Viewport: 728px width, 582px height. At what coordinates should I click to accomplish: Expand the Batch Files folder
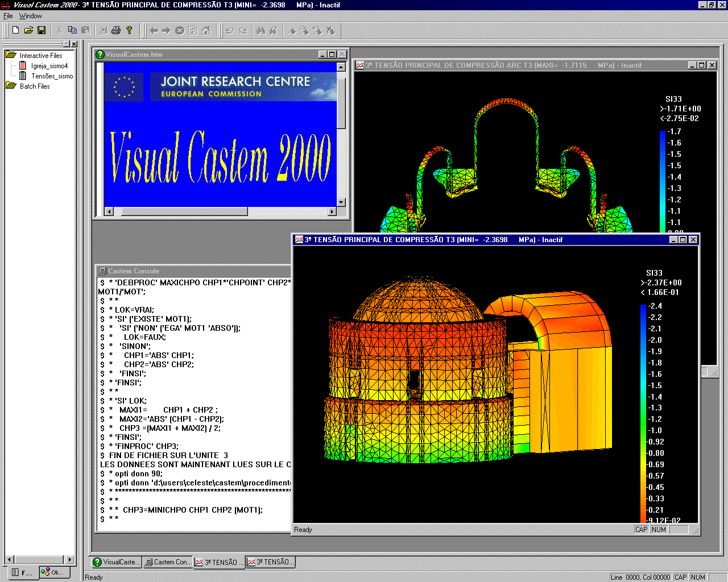tap(11, 86)
